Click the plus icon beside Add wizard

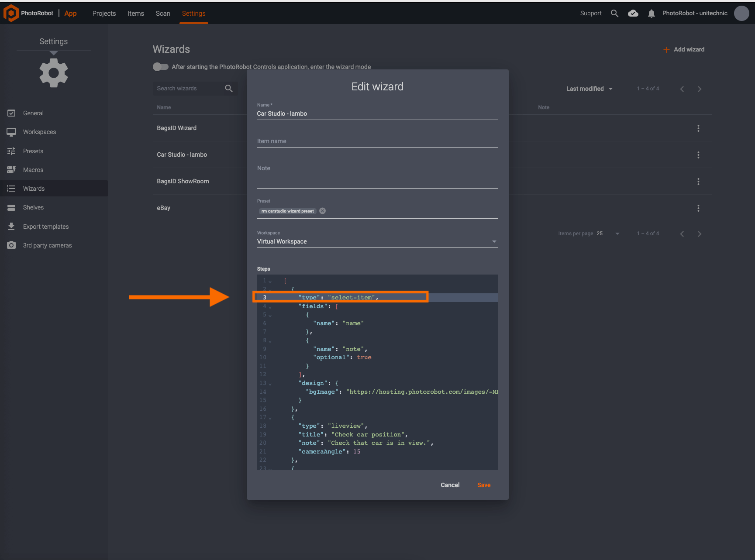click(666, 50)
